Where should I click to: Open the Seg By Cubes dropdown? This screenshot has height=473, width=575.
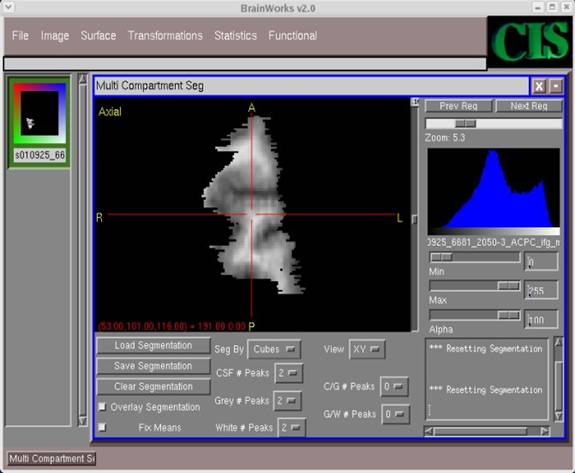[274, 349]
